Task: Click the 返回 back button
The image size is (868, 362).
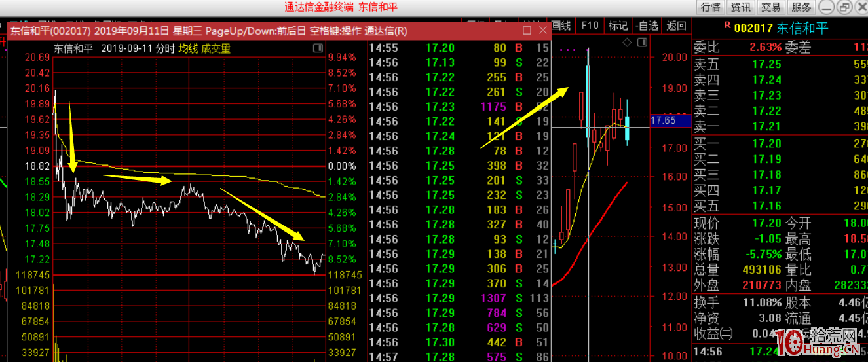Action: [676, 26]
